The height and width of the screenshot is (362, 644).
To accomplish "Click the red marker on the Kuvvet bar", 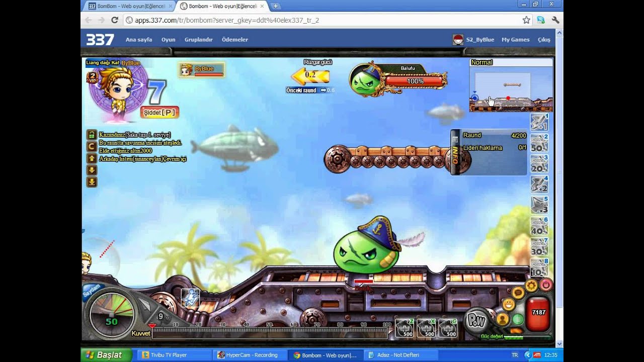I will coord(152,326).
